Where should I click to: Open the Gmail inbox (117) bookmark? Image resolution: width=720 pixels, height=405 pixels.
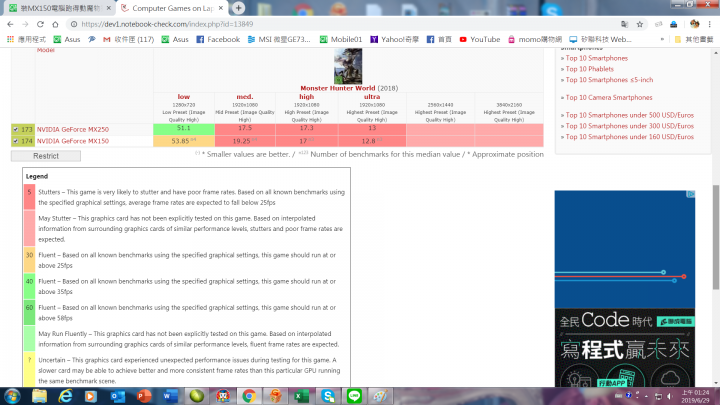click(x=129, y=39)
